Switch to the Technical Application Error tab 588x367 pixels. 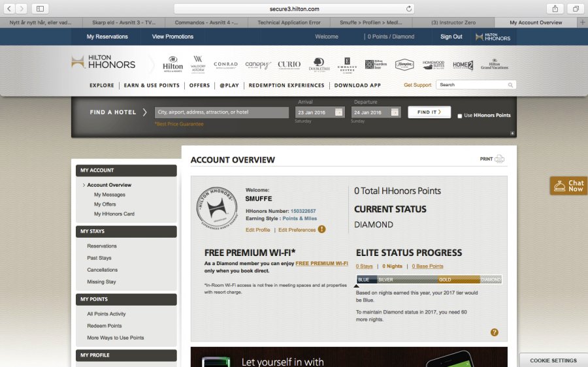tap(289, 22)
